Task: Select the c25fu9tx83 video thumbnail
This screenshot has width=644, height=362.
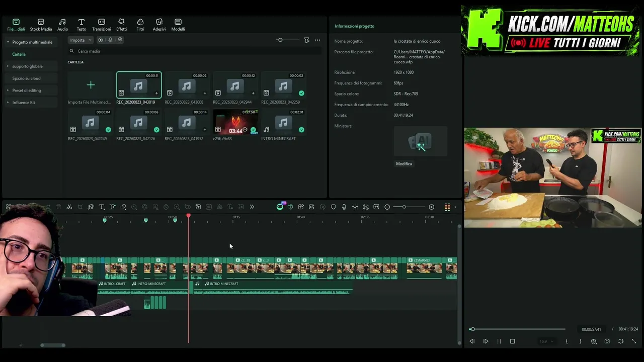Action: pos(235,122)
